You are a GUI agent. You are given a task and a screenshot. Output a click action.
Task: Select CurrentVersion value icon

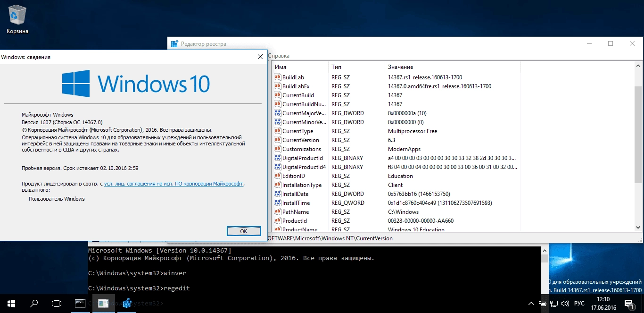coord(278,140)
